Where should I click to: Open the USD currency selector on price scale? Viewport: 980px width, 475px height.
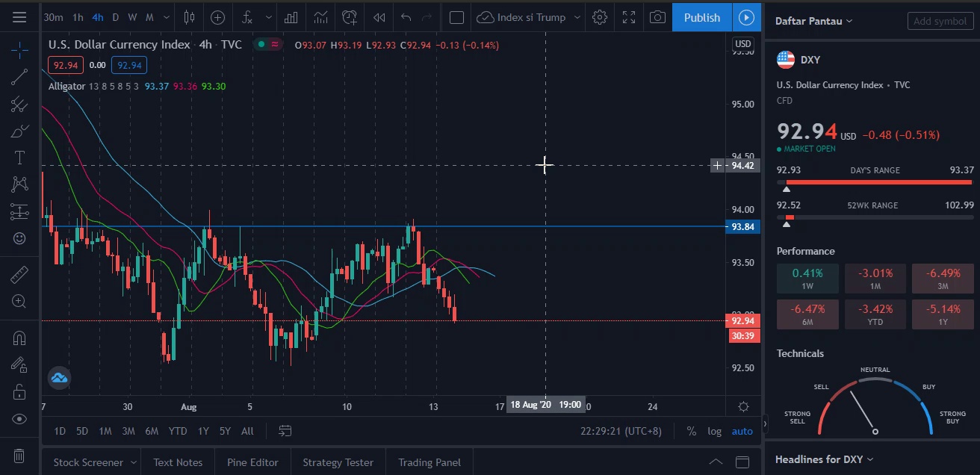[743, 44]
